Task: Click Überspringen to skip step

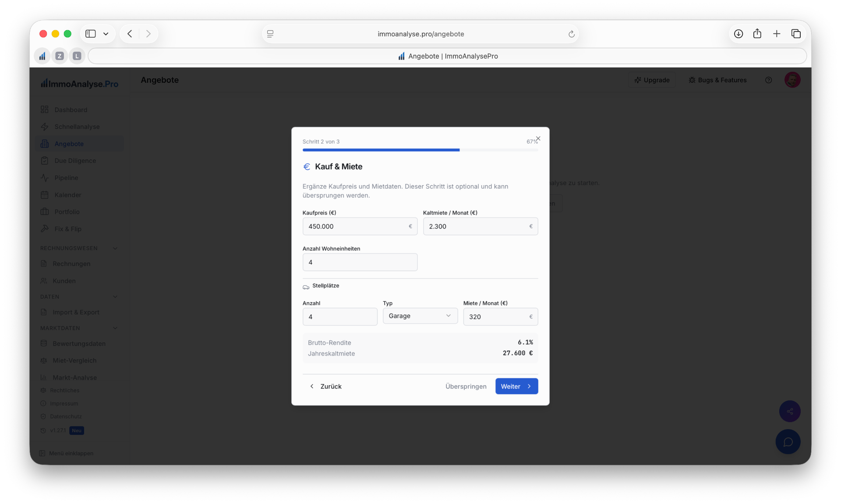Action: tap(466, 386)
